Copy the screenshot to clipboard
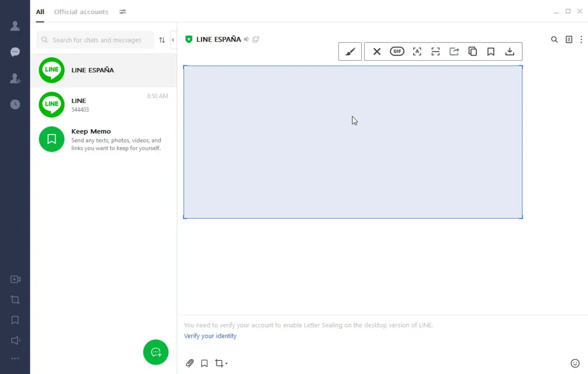 click(473, 51)
